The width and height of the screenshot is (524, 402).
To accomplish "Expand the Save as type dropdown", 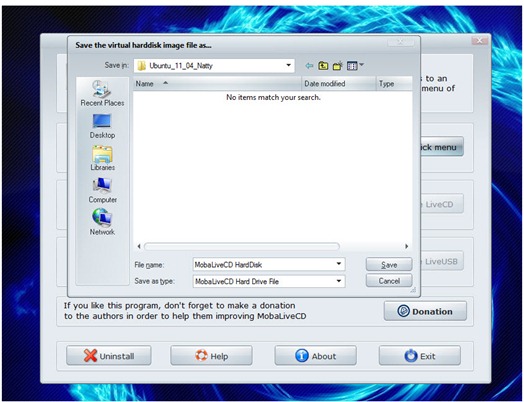I will 339,281.
